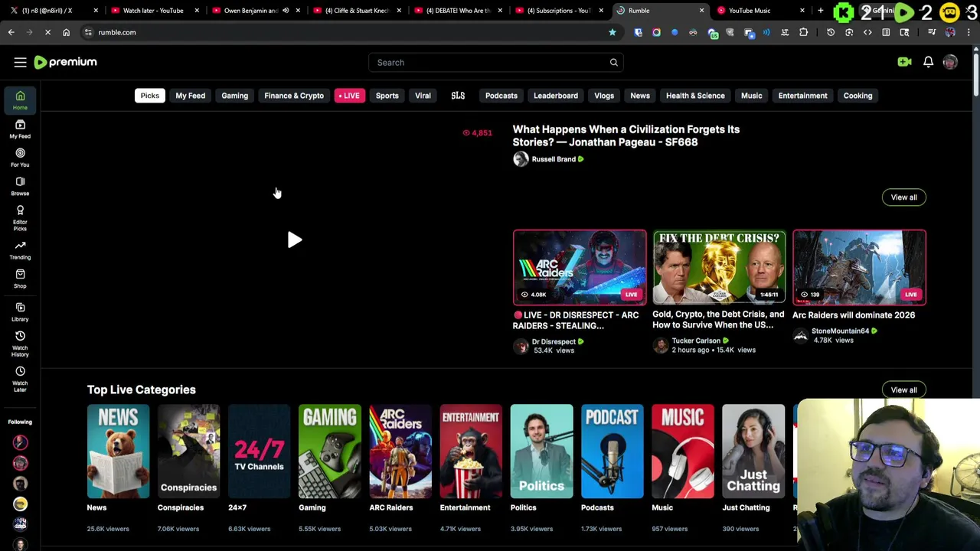
Task: Select the Gaming category tab
Action: (x=234, y=96)
